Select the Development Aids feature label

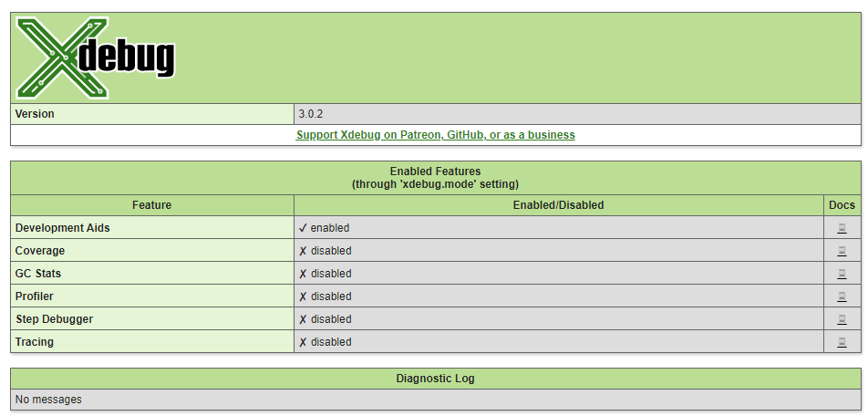tap(62, 228)
